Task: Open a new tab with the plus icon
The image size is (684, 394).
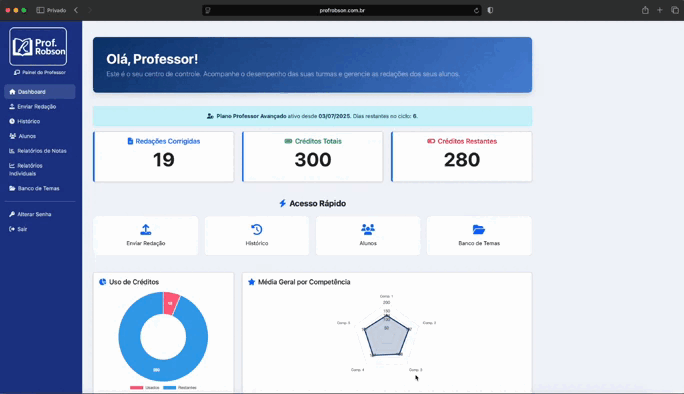Action: (660, 10)
